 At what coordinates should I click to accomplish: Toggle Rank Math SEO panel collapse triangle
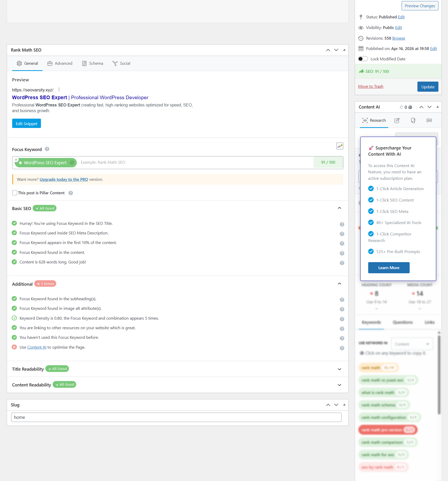pyautogui.click(x=344, y=50)
